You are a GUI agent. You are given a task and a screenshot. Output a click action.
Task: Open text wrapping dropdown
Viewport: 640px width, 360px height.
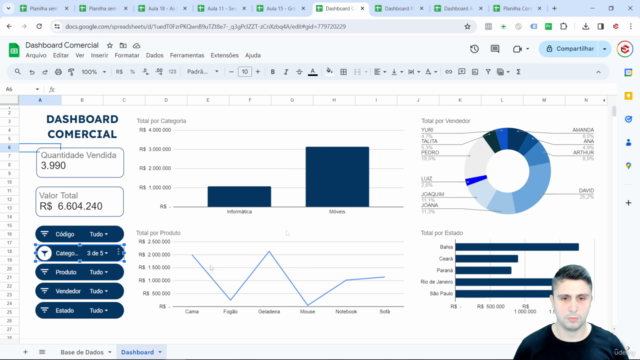coord(414,72)
